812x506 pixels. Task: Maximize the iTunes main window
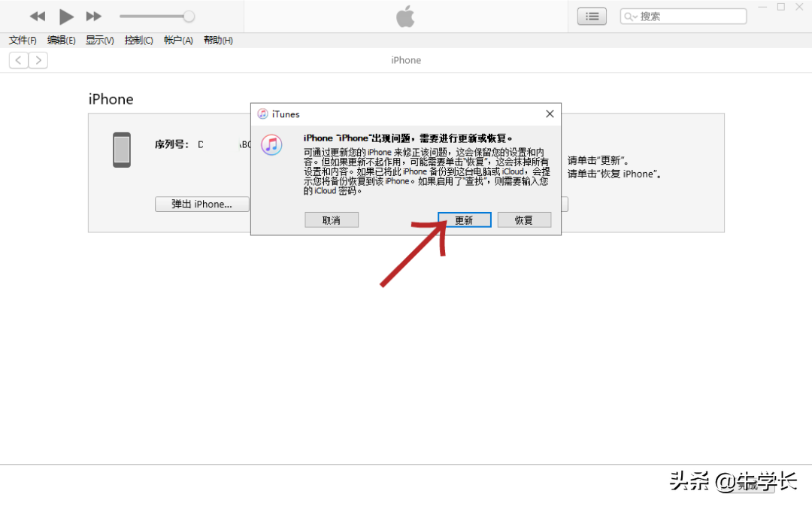[781, 7]
